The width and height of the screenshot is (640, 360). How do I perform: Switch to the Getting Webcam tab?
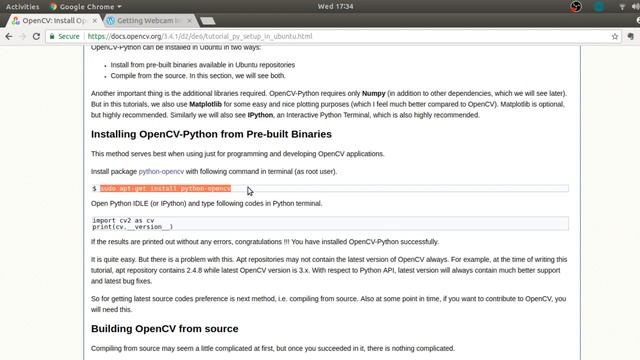pos(148,20)
